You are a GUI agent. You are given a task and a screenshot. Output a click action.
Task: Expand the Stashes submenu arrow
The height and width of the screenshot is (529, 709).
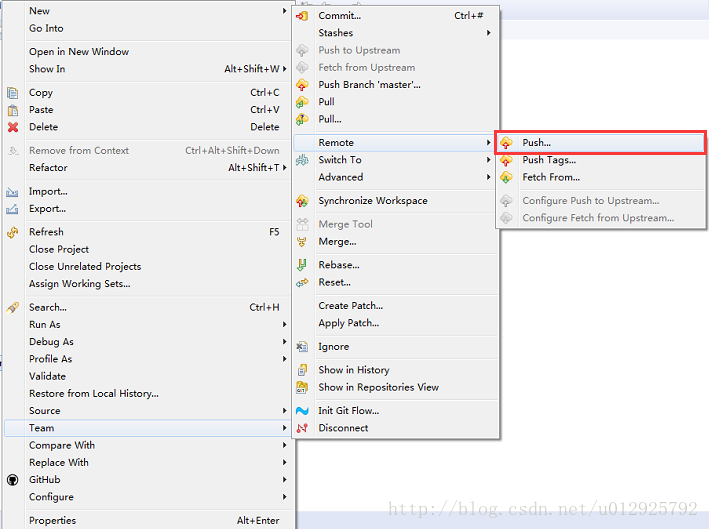488,33
